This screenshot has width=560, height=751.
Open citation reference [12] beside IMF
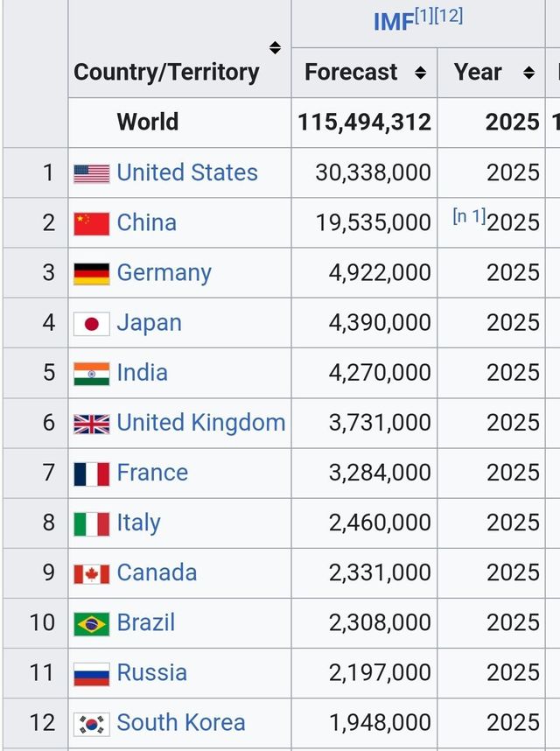pos(448,16)
